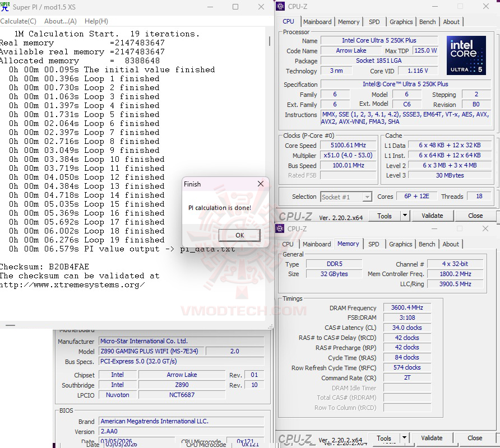Click the x51.0 (4.0 - 53.0) multiplier value
The image size is (500, 448).
click(x=348, y=156)
